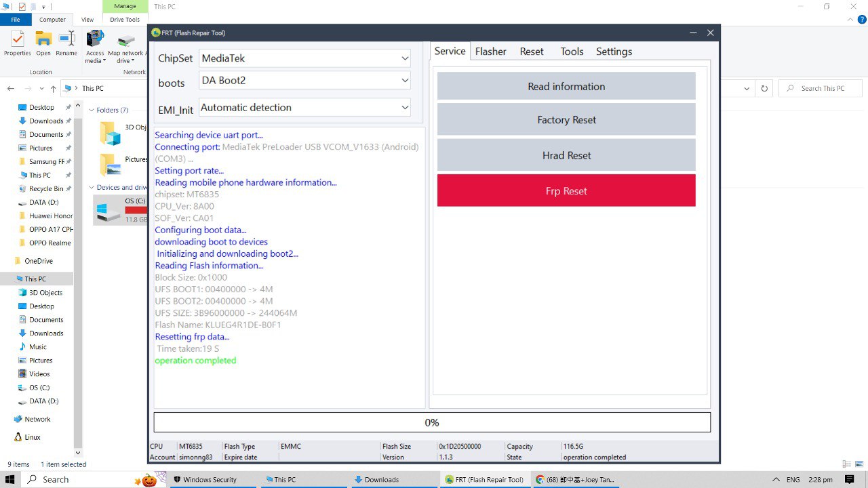The height and width of the screenshot is (488, 868).
Task: Click the Map network drive icon
Action: tap(125, 47)
